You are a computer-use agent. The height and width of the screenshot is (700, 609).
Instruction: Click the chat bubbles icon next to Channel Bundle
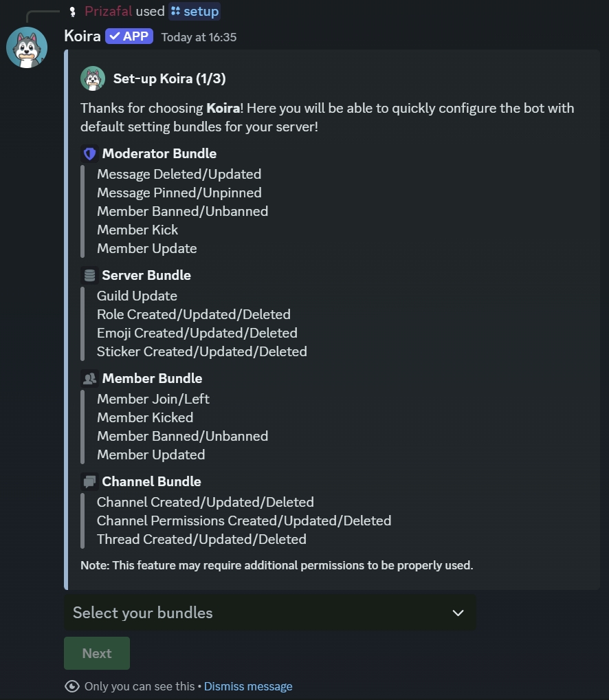pos(89,481)
